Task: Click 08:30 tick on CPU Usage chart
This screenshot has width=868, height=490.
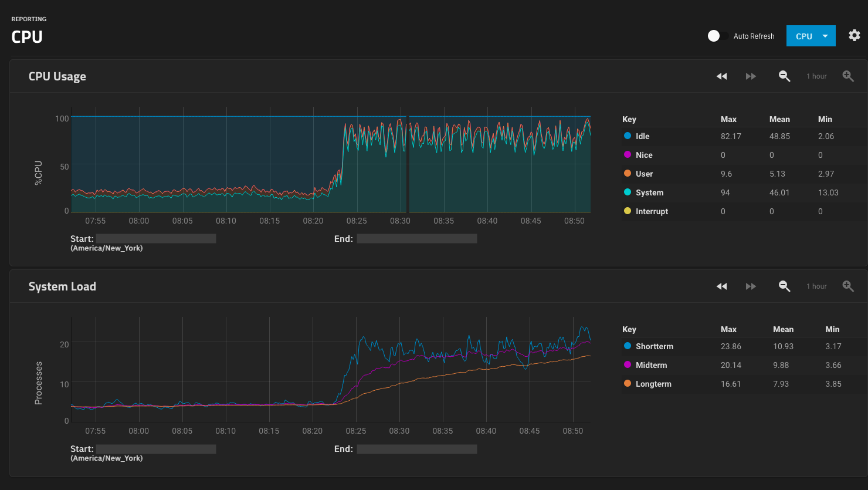Action: pyautogui.click(x=400, y=221)
